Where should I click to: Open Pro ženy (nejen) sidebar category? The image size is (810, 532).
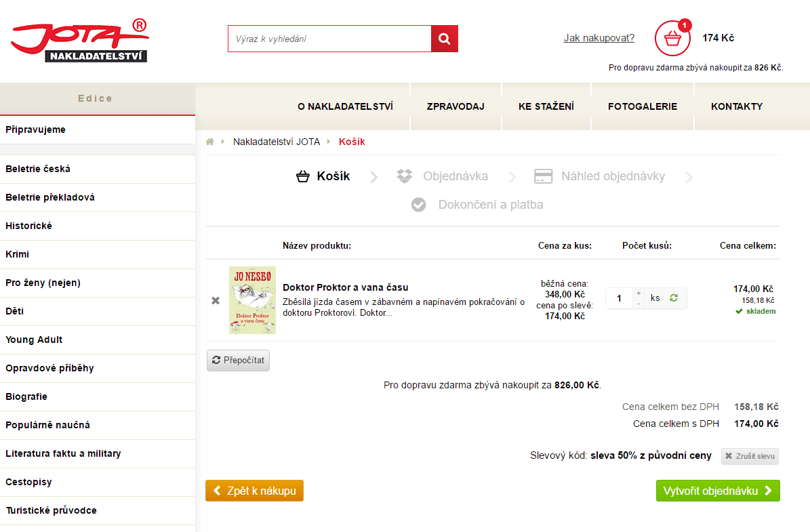pos(98,283)
